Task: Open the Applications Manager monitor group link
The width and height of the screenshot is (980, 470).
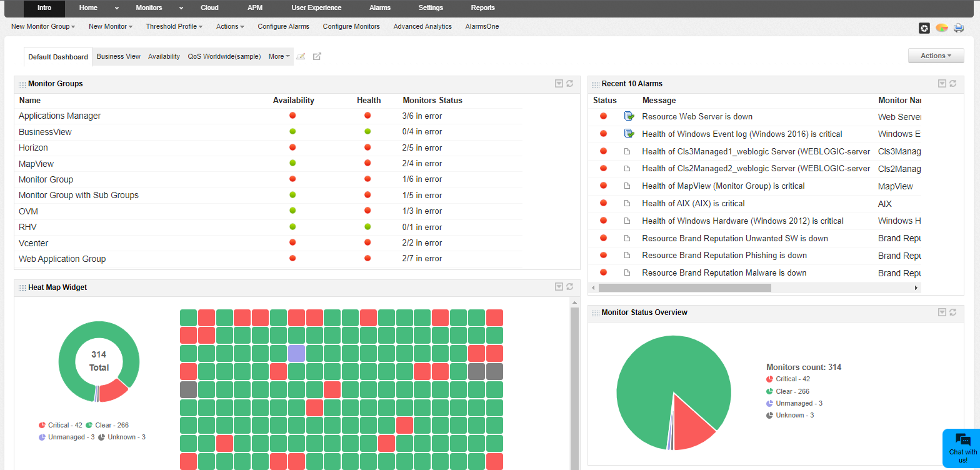Action: 59,116
